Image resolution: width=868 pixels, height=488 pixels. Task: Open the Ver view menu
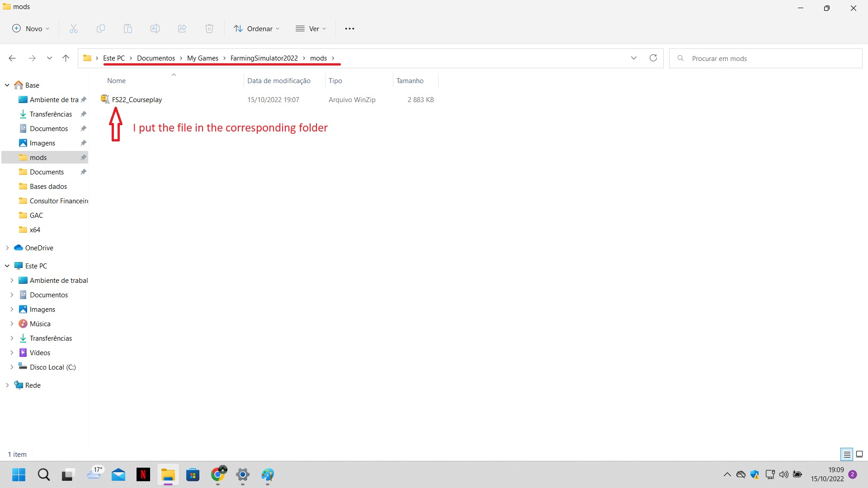point(311,28)
